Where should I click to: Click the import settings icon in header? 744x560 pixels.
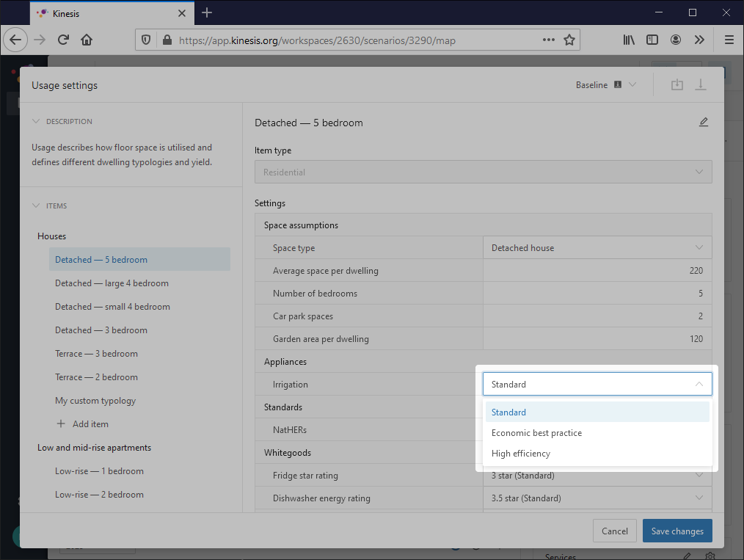pyautogui.click(x=677, y=85)
